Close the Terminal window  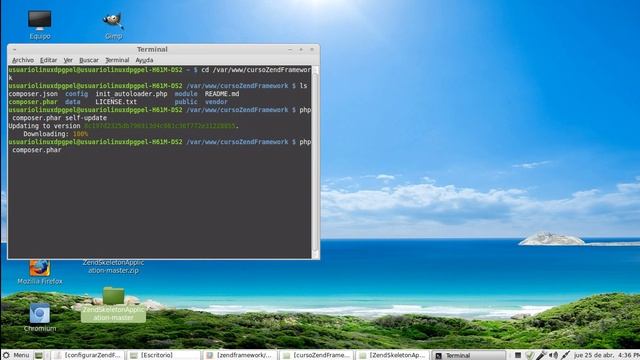tap(312, 49)
